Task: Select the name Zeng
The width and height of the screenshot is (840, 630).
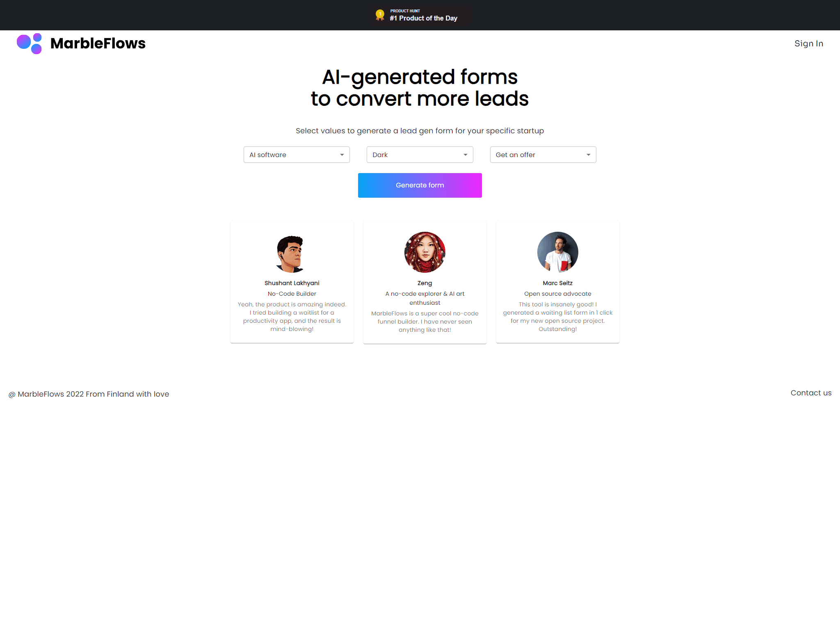Action: coord(425,283)
